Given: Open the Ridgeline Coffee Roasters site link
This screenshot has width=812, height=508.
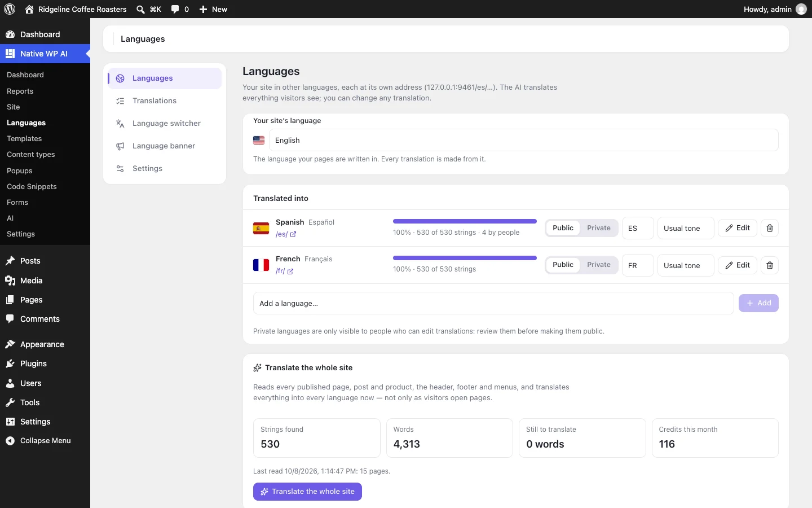Looking at the screenshot, I should (76, 9).
